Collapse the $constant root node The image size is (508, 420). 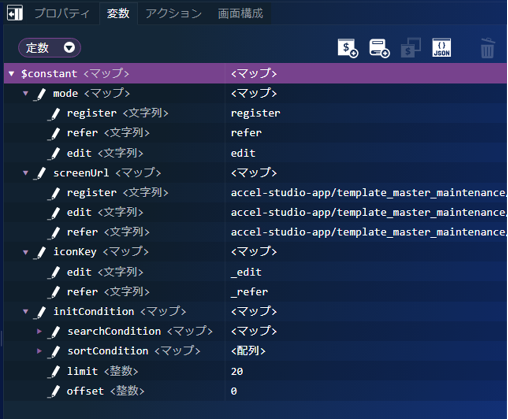[x=12, y=73]
